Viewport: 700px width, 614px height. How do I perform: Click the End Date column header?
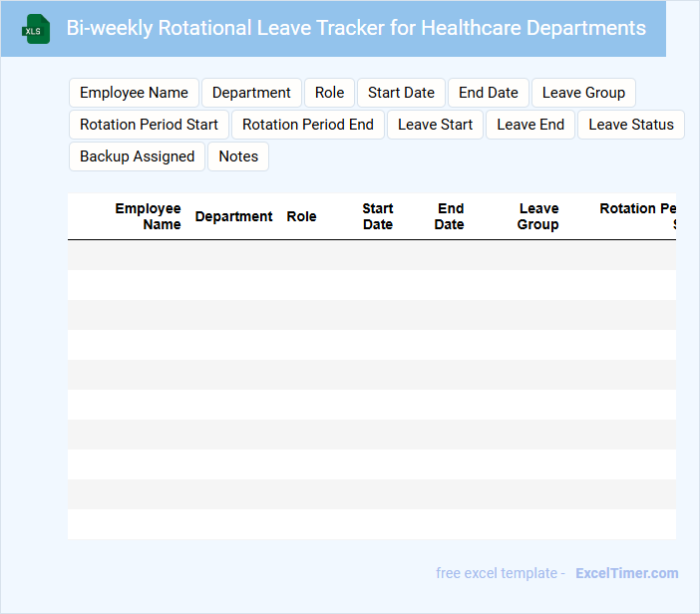pyautogui.click(x=450, y=216)
